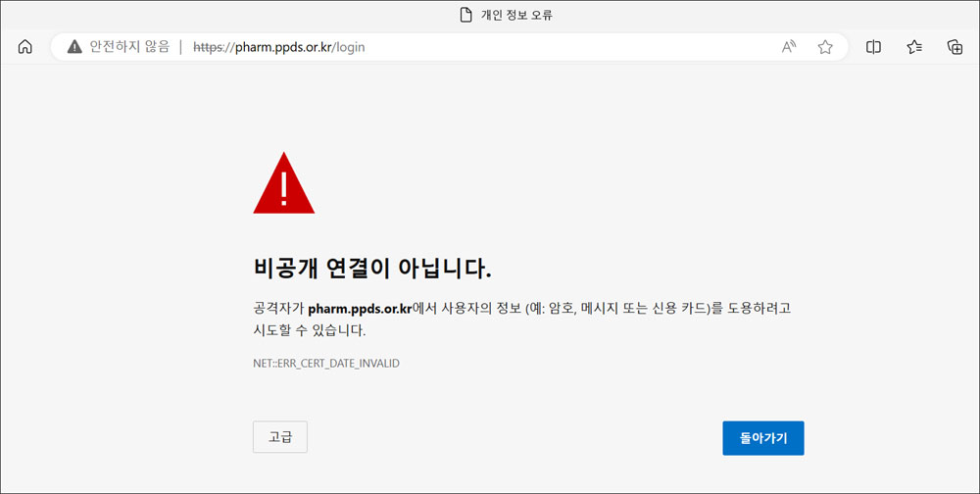
Task: Click the 시도할 수 있습니다. line of text
Action: 310,330
